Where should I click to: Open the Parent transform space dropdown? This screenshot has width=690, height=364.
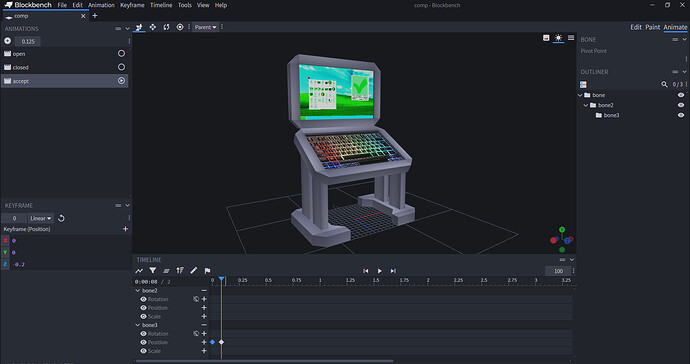206,27
